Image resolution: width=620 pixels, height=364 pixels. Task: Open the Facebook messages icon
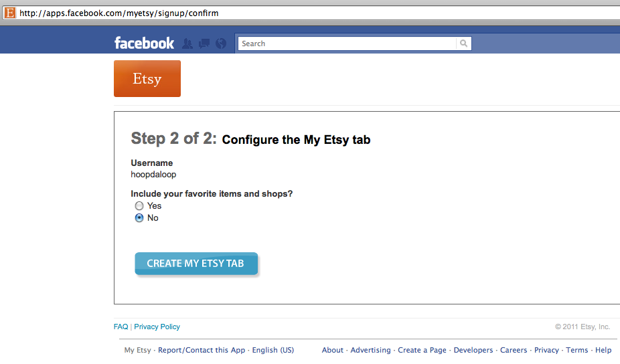pyautogui.click(x=204, y=43)
